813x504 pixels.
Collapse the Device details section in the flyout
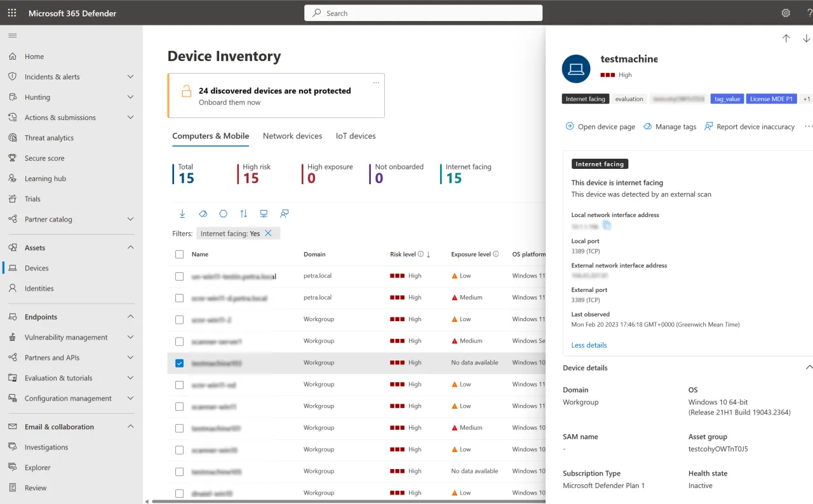(x=809, y=367)
